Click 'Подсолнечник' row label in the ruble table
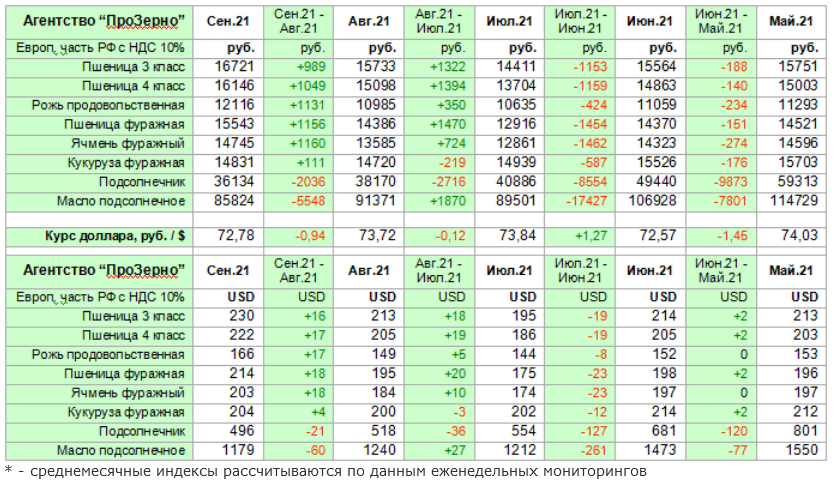 click(142, 183)
